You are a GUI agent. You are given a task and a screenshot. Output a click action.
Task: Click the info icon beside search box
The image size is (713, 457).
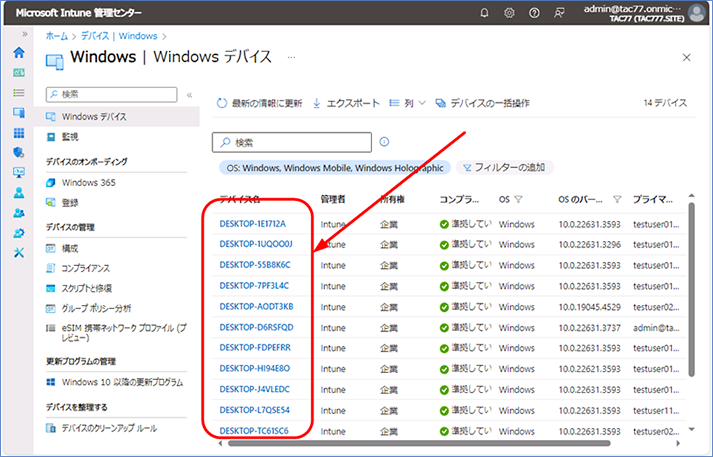(384, 142)
